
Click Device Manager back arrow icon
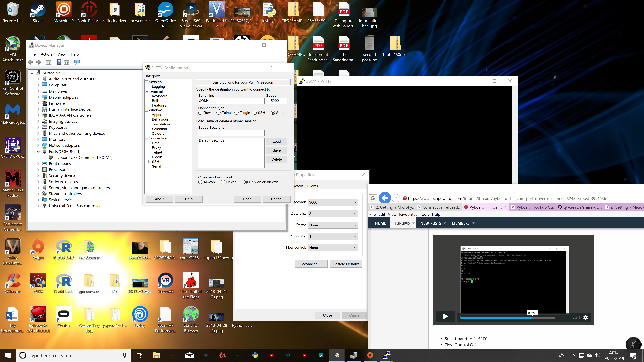click(31, 62)
